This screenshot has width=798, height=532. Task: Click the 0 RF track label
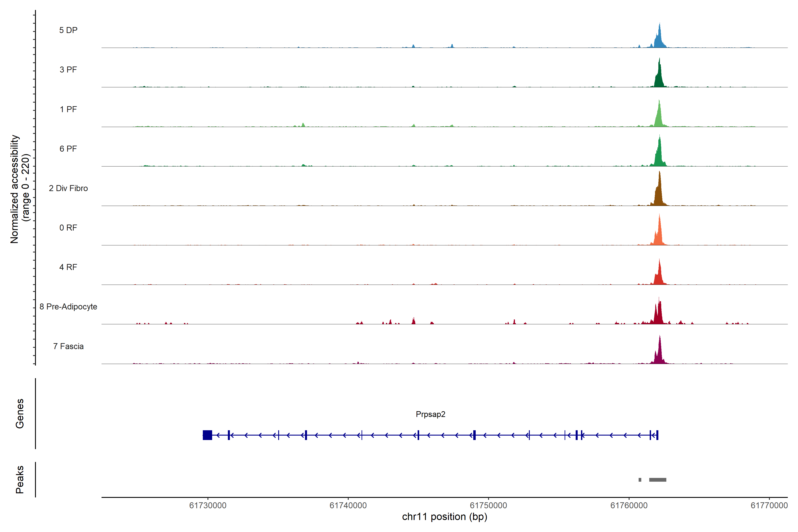click(x=68, y=228)
